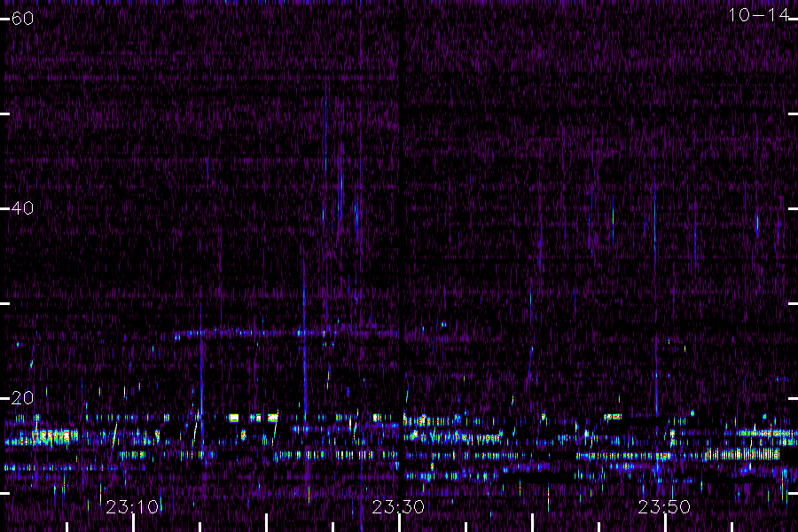Click the 23:30 time label
798x532 pixels.
coord(398,507)
